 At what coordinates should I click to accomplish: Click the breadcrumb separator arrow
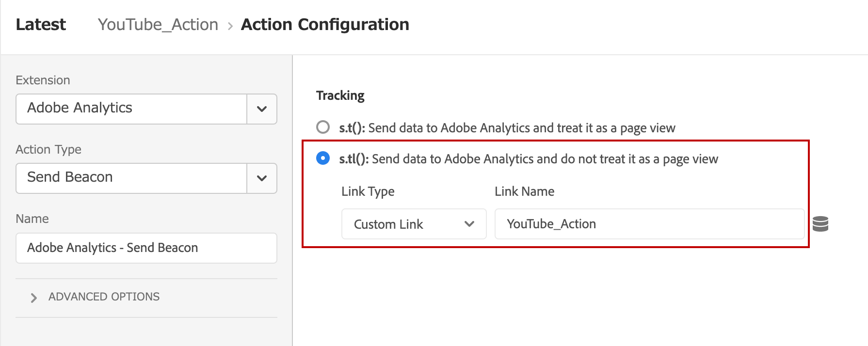tap(230, 26)
